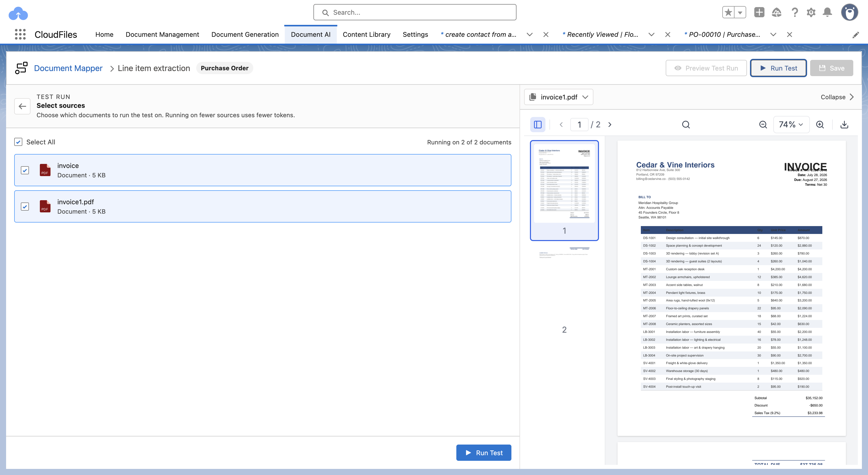Screen dimensions: 868x475
Task: Open the Settings tab
Action: (415, 35)
